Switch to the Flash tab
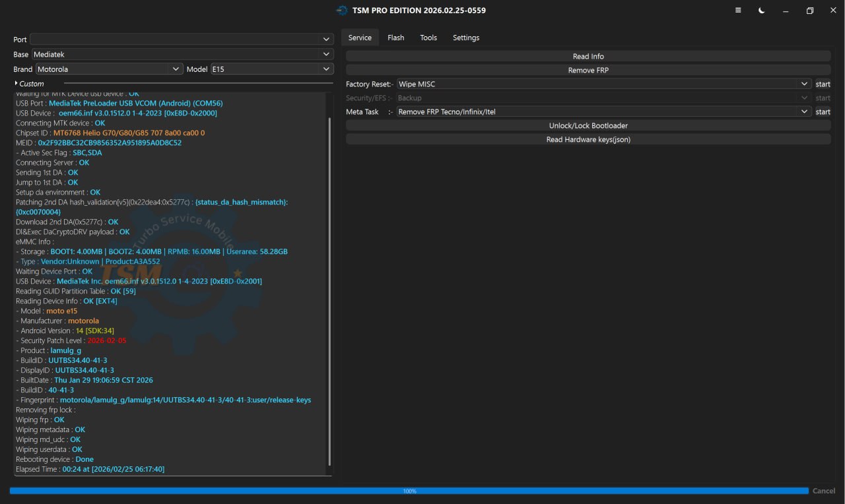The height and width of the screenshot is (504, 845). click(x=396, y=38)
